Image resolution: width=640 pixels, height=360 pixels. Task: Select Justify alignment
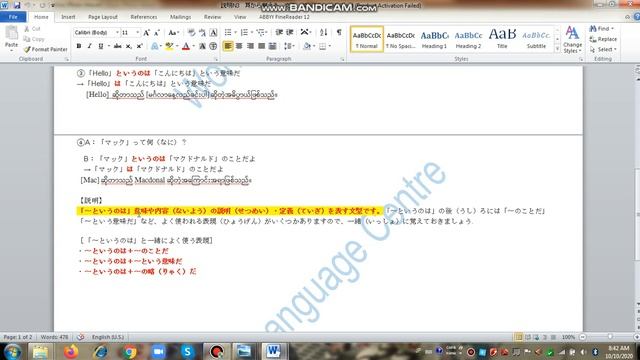coord(261,46)
